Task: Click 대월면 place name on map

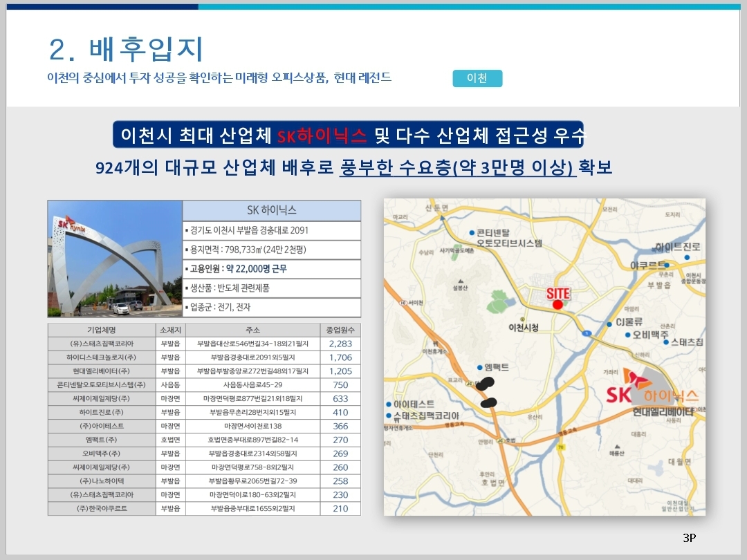Action: (x=679, y=461)
